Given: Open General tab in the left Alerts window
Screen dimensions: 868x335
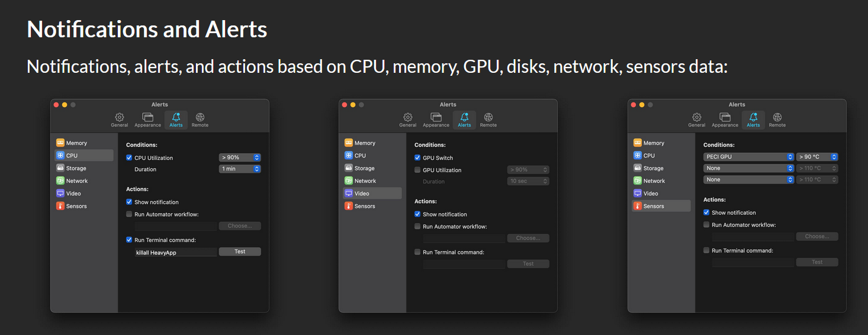Looking at the screenshot, I should tap(119, 120).
